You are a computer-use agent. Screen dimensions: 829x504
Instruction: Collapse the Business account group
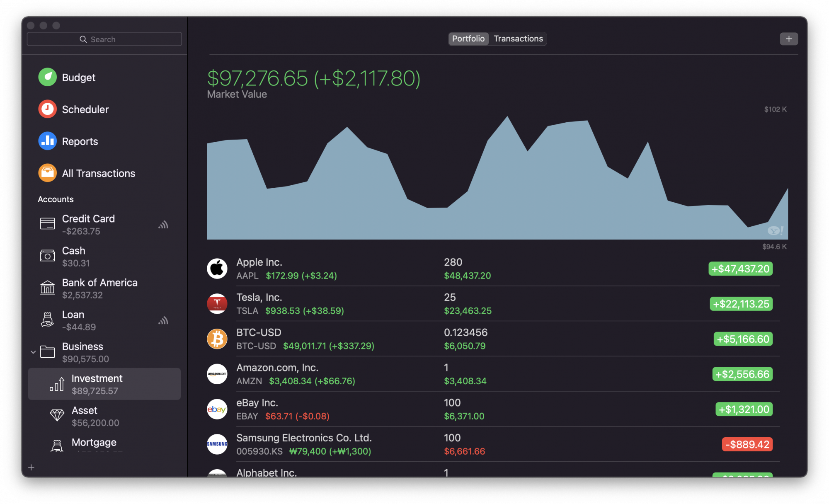click(x=34, y=352)
